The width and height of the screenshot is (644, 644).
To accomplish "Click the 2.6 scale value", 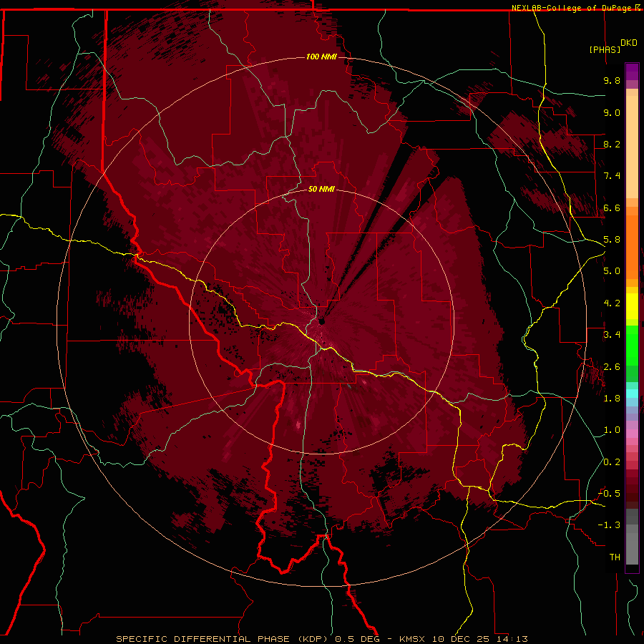I will pyautogui.click(x=612, y=367).
